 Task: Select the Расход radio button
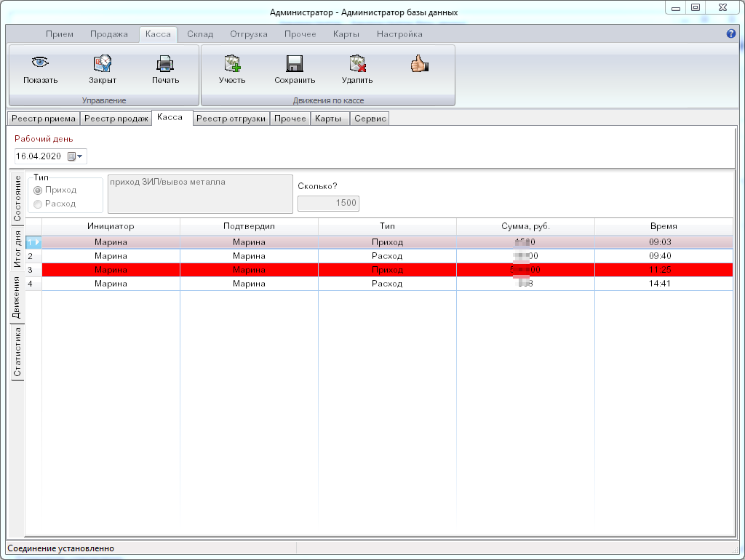pos(38,204)
